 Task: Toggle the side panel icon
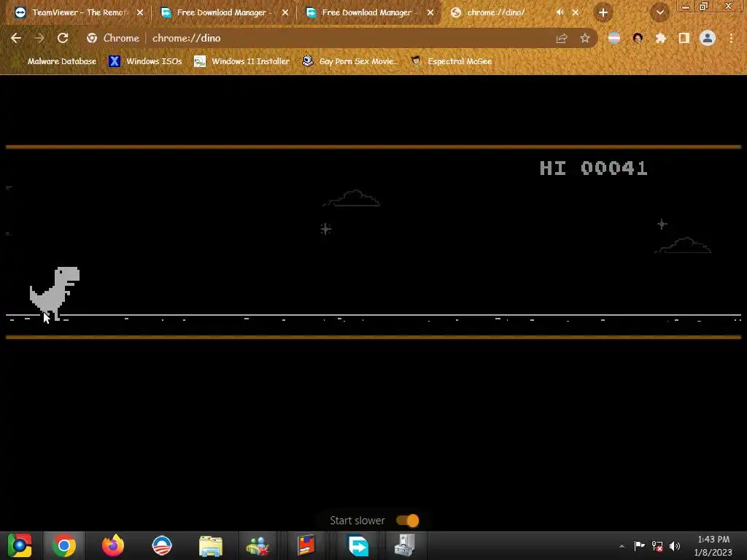click(684, 38)
